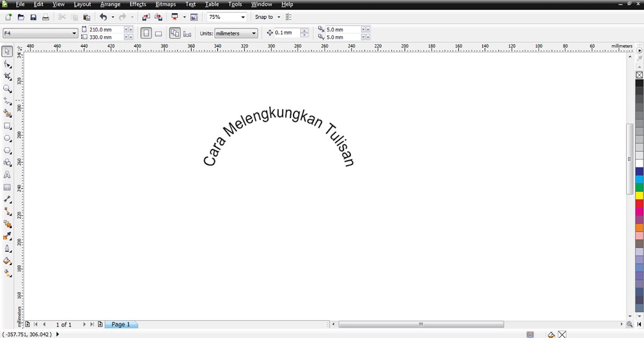The width and height of the screenshot is (644, 338).
Task: Click the Print button
Action: click(x=47, y=17)
